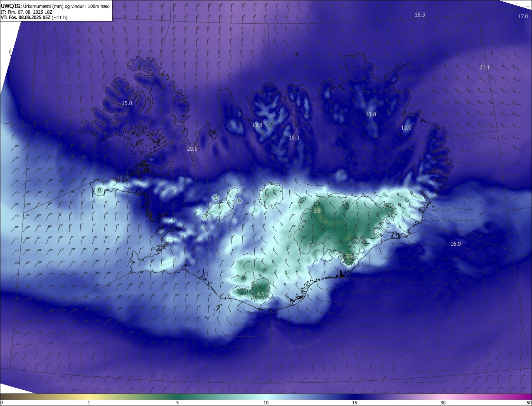
Task: Click the 0 tick on the color scale
Action: [1, 403]
